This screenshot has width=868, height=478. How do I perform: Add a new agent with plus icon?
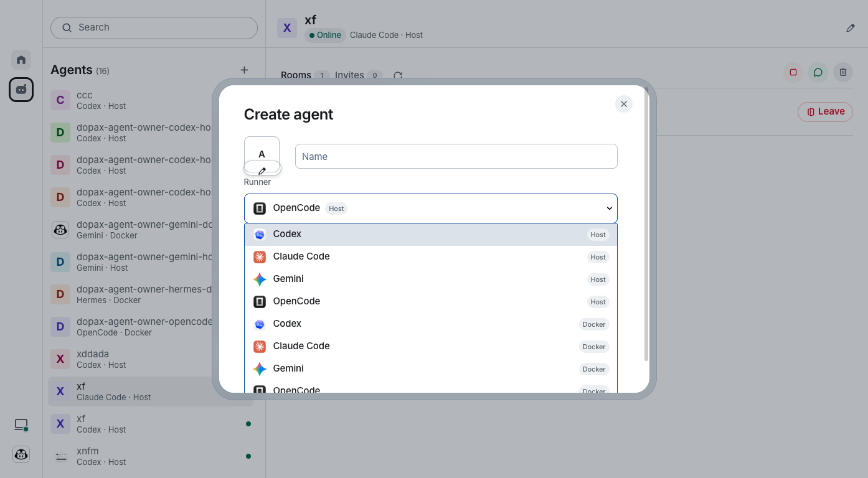click(244, 70)
